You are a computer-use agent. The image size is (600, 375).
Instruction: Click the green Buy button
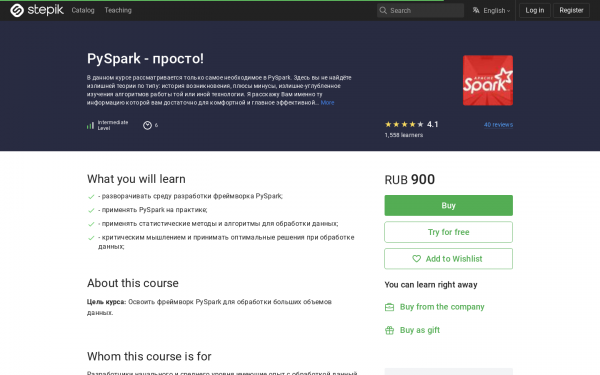point(448,205)
